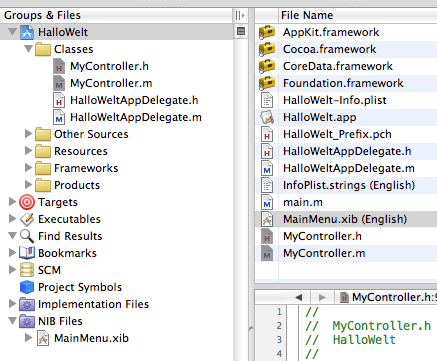Screen dimensions: 437x361
Task: Collapse the Find Results group
Action: pos(12,236)
